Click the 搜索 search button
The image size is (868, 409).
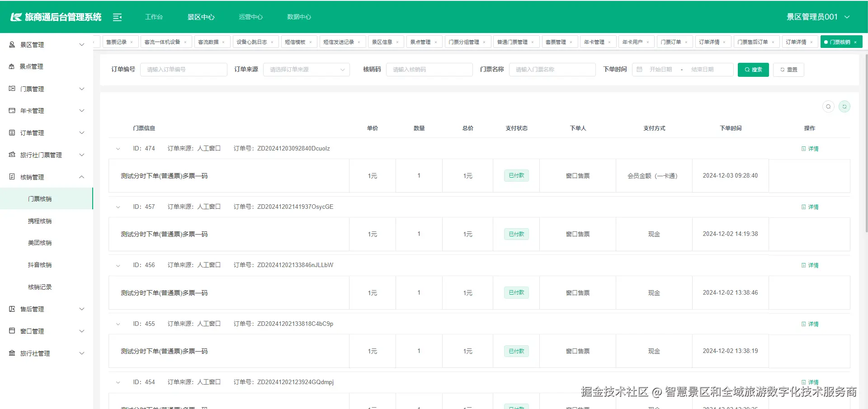[x=753, y=70]
